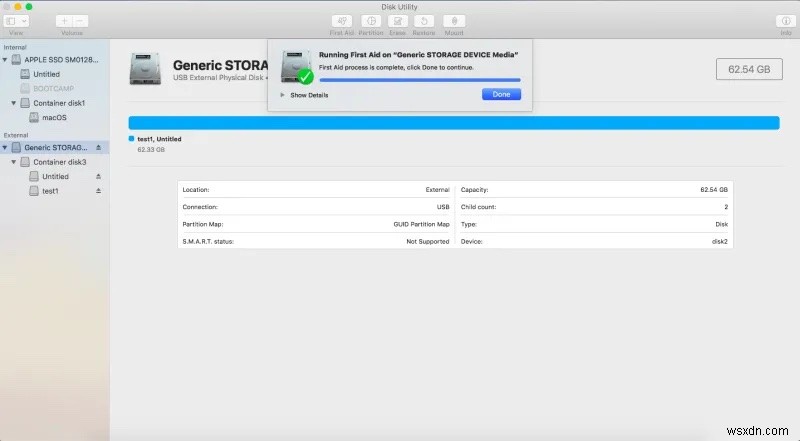Click the External sidebar section header
800x441 pixels.
tap(16, 135)
